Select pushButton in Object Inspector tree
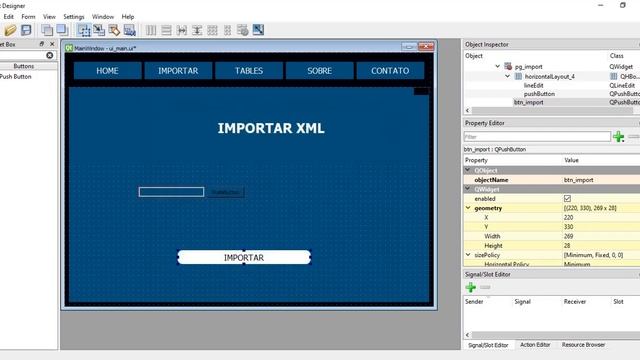This screenshot has height=360, width=640. pos(539,94)
